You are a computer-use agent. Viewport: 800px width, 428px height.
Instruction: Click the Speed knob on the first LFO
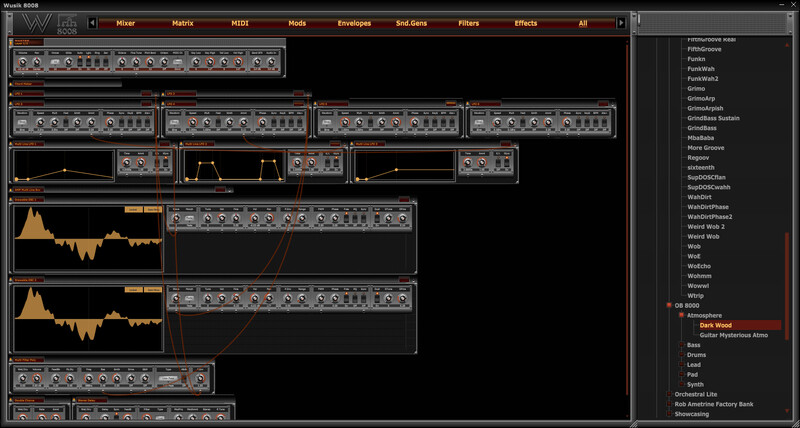point(41,121)
